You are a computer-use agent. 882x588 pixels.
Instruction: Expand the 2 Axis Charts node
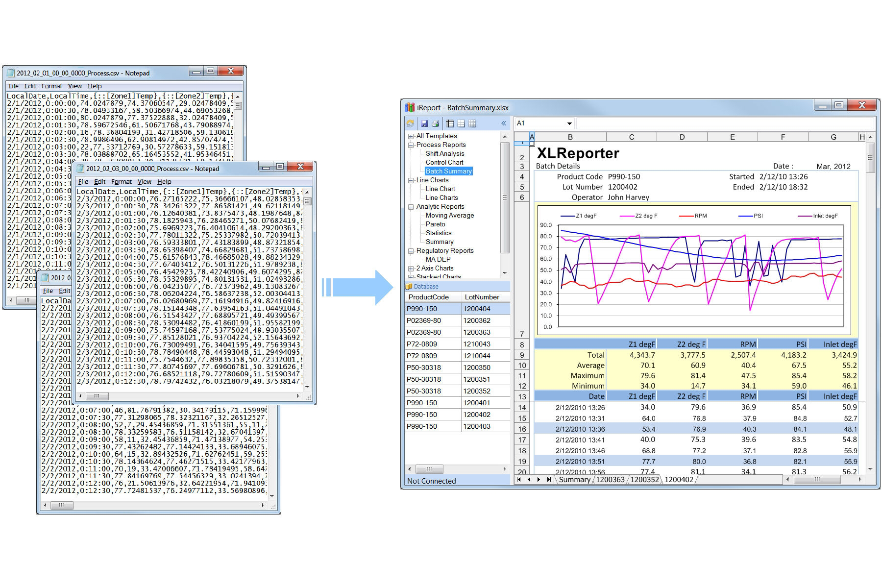411,268
